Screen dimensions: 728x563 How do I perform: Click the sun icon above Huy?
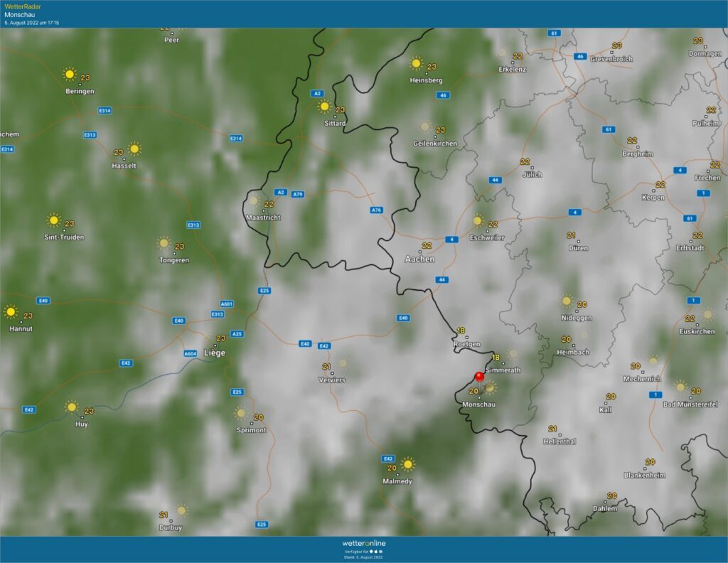(72, 407)
